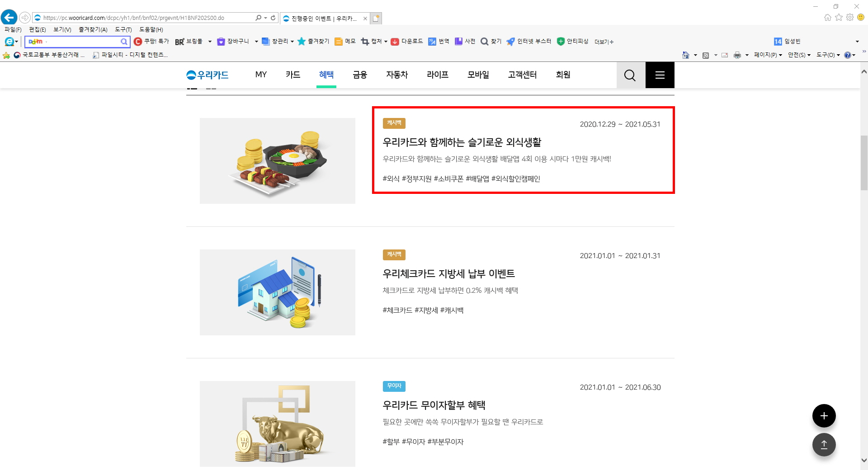Screen dimensions: 868x470
Task: Click the house and coins event thumbnail
Action: 278,292
